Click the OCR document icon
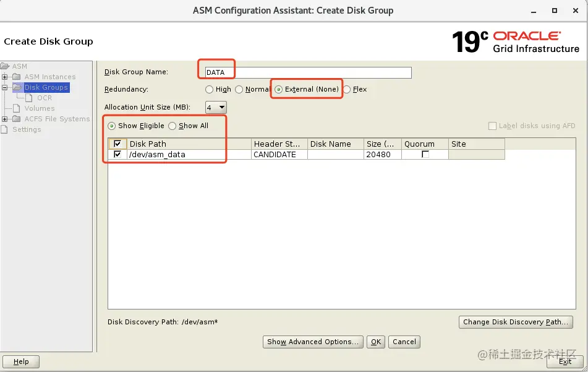This screenshot has height=372, width=588. pyautogui.click(x=29, y=98)
